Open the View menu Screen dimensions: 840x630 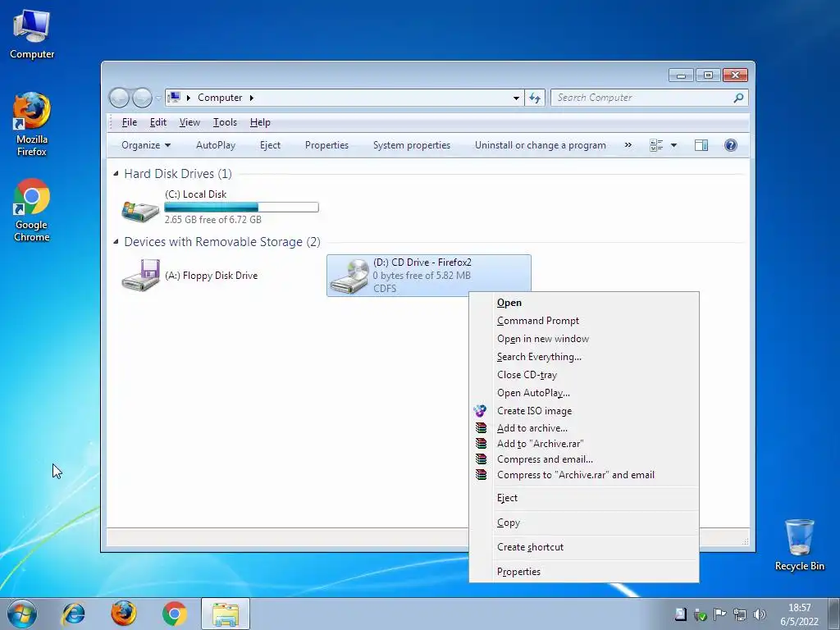point(189,122)
